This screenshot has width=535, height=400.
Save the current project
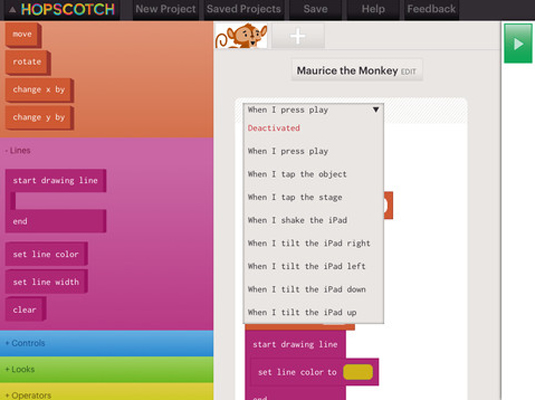coord(315,9)
